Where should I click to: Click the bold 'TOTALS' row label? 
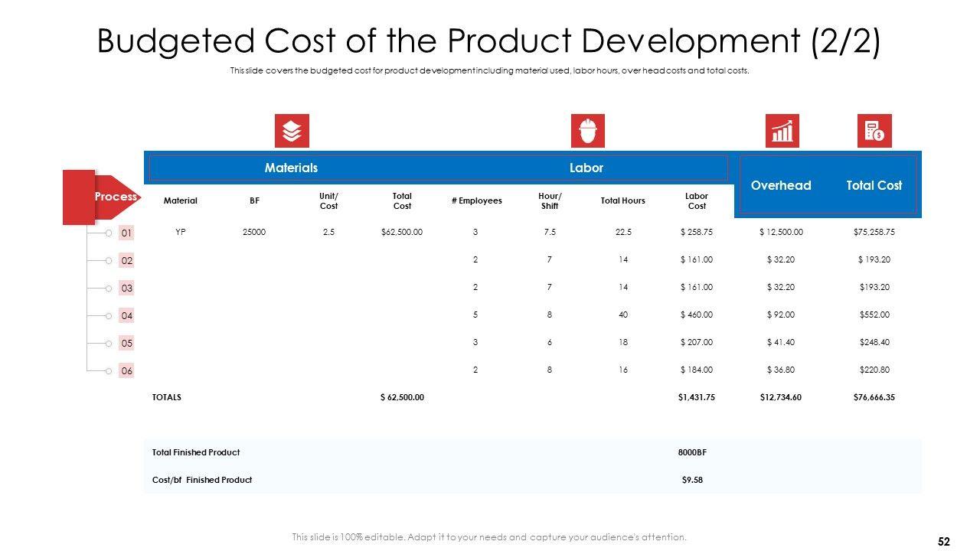pyautogui.click(x=167, y=397)
